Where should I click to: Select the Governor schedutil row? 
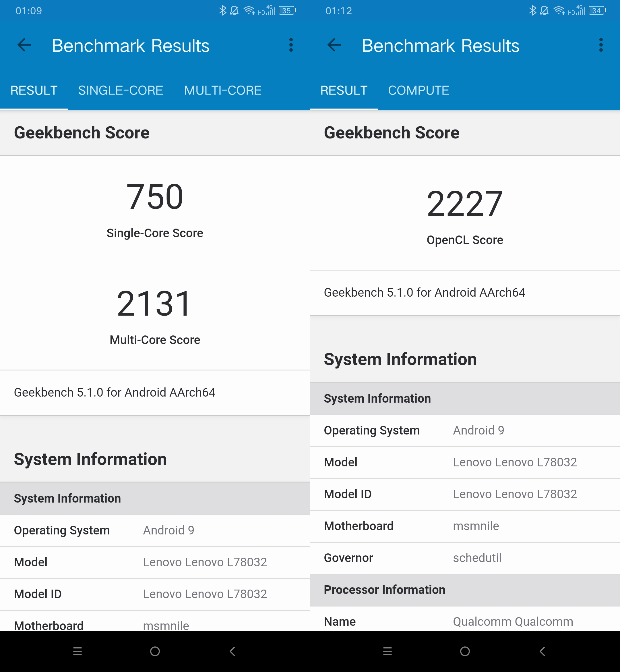(x=465, y=558)
